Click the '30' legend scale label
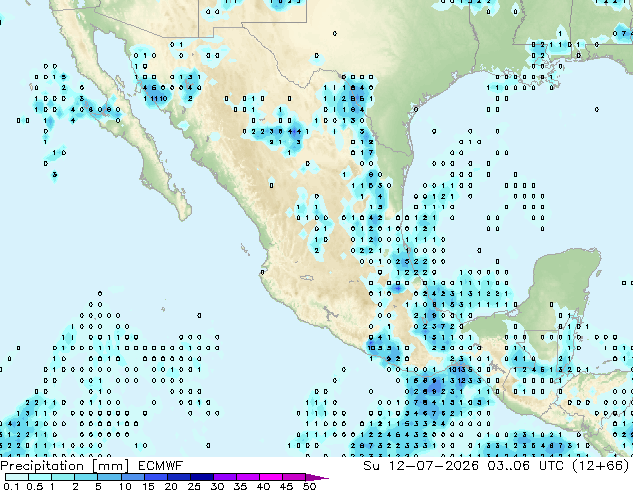 coord(217,486)
